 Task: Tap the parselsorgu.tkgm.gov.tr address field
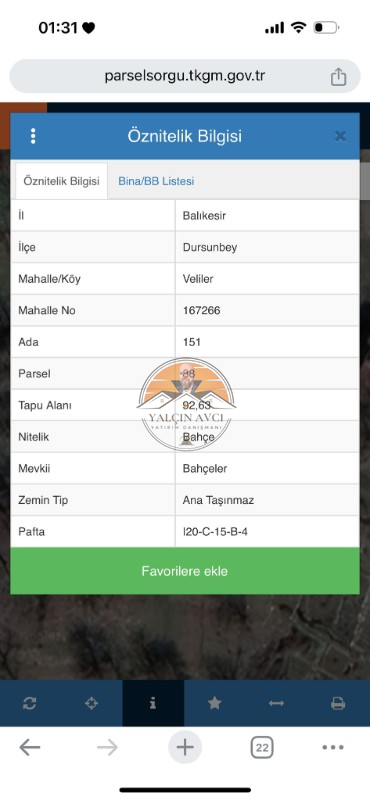coord(185,77)
